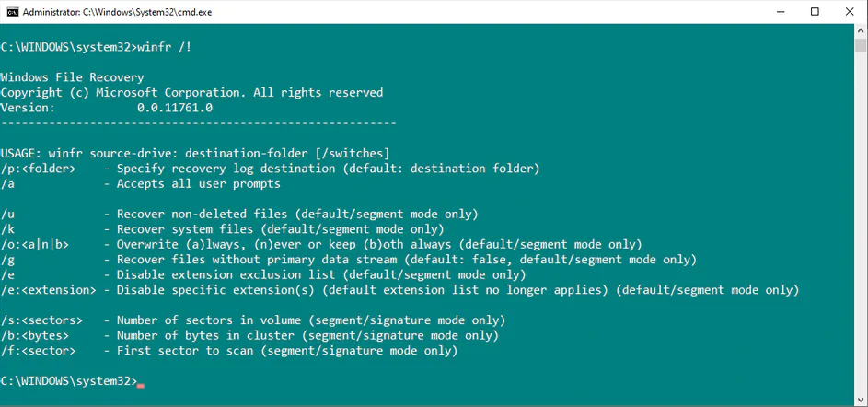Click the scrollbar up arrow

pos(861,30)
